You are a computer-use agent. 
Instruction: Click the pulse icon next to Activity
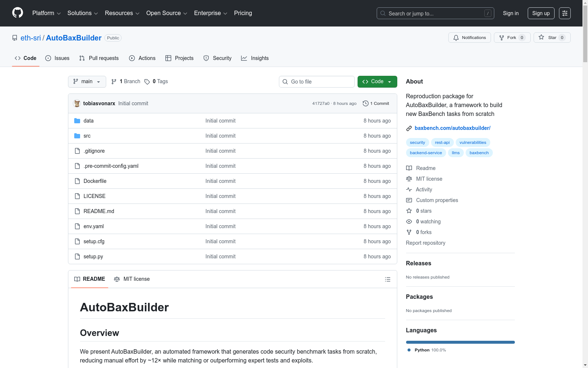409,190
